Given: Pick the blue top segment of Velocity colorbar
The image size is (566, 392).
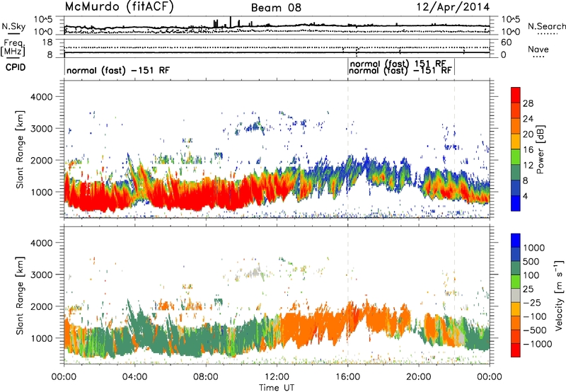Looking at the screenshot, I should [x=516, y=241].
